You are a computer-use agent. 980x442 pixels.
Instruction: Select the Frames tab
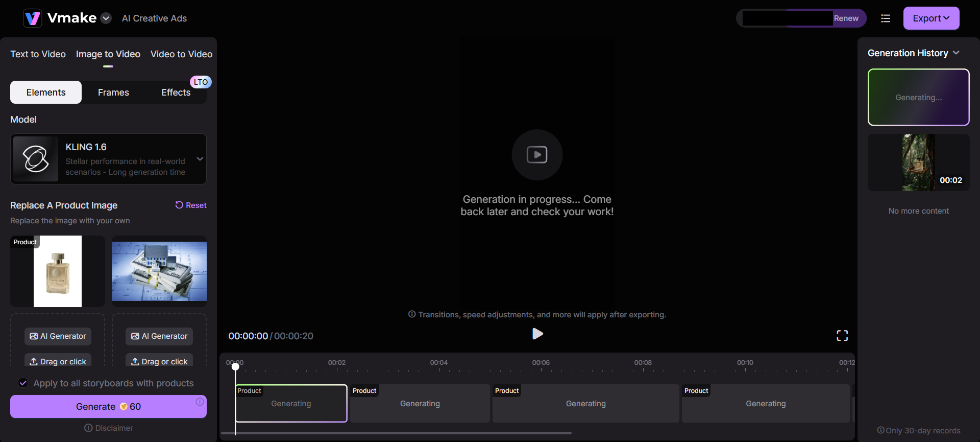pos(113,92)
